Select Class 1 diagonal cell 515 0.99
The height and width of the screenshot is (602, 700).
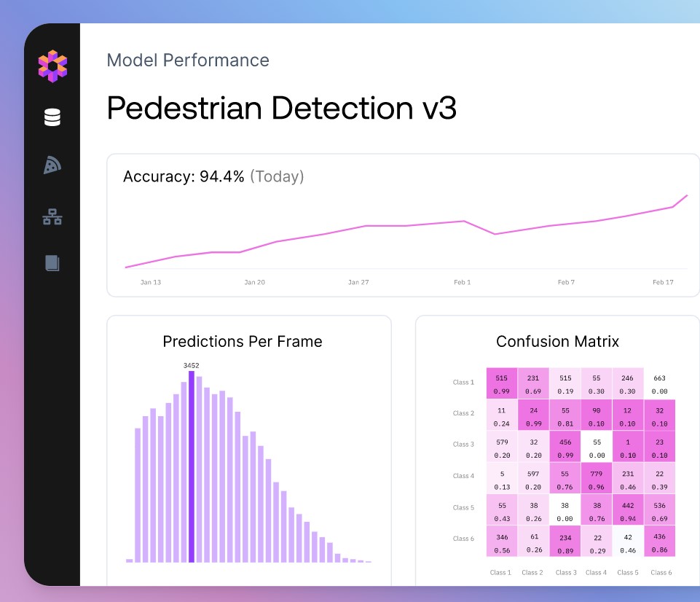[502, 383]
